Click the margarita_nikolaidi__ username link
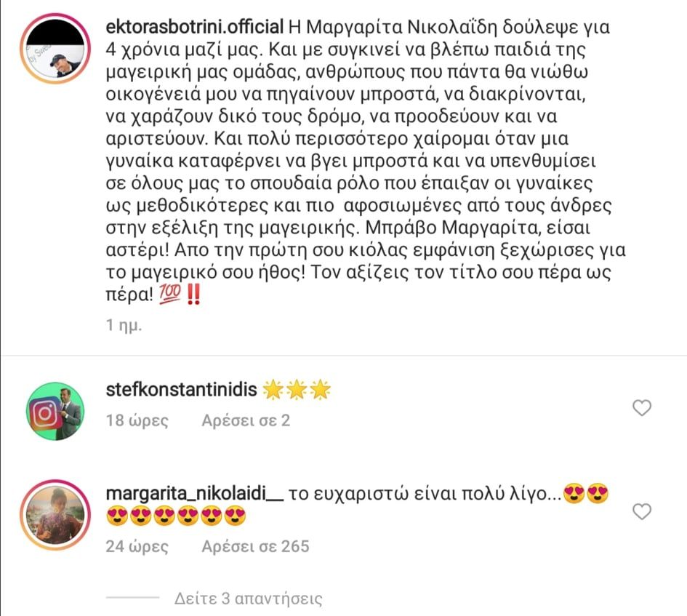The height and width of the screenshot is (616, 687). click(195, 494)
